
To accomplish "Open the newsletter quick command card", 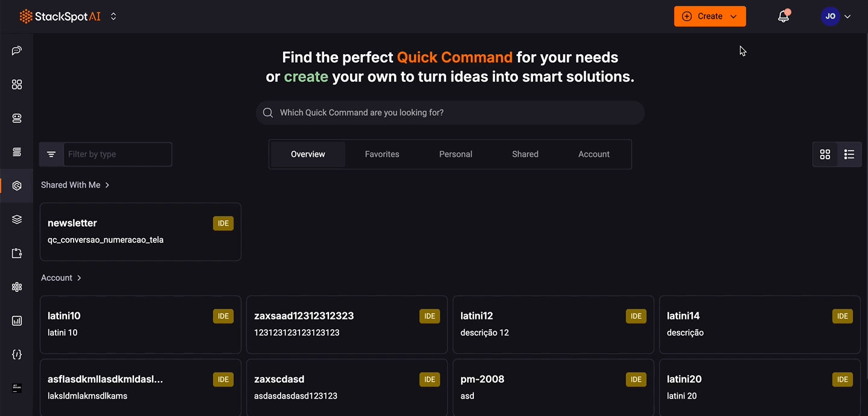I will (140, 232).
